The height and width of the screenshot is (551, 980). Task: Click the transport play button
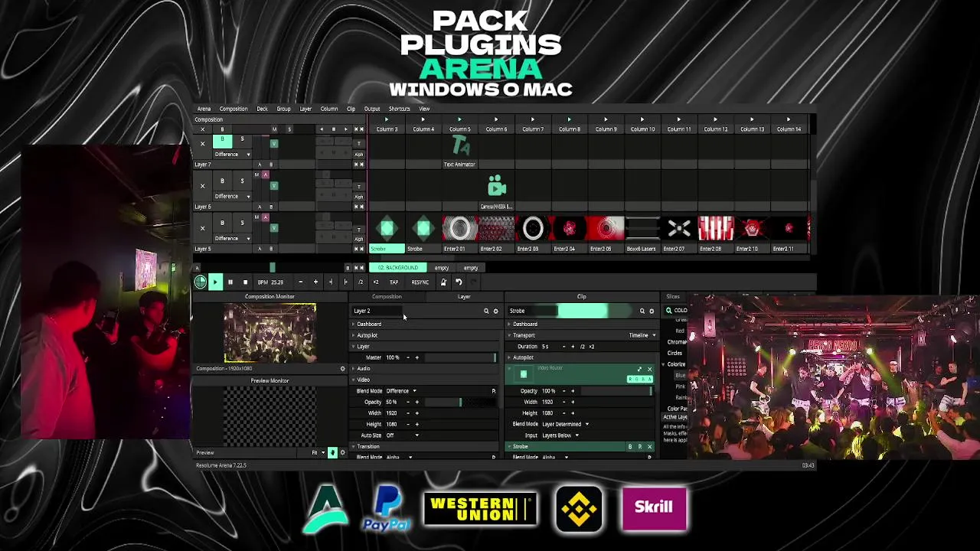coord(215,282)
